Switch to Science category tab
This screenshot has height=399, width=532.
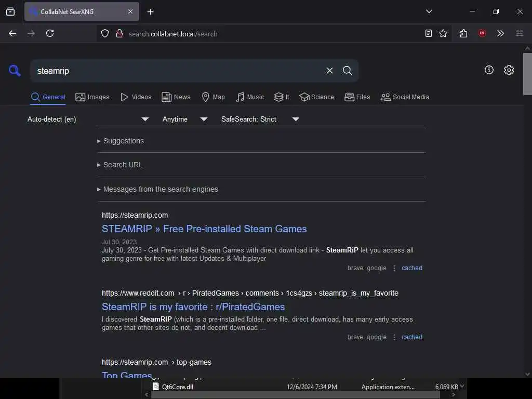click(316, 97)
